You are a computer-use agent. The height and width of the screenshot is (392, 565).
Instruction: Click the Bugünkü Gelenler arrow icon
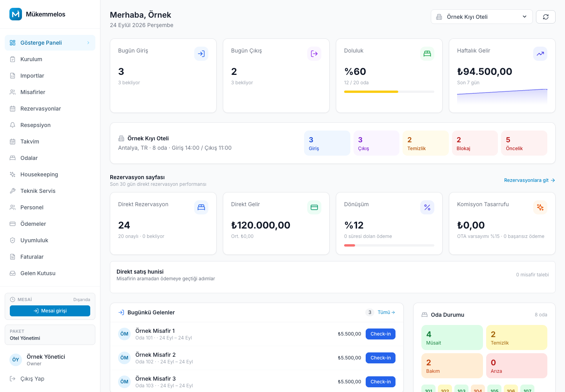click(x=121, y=312)
